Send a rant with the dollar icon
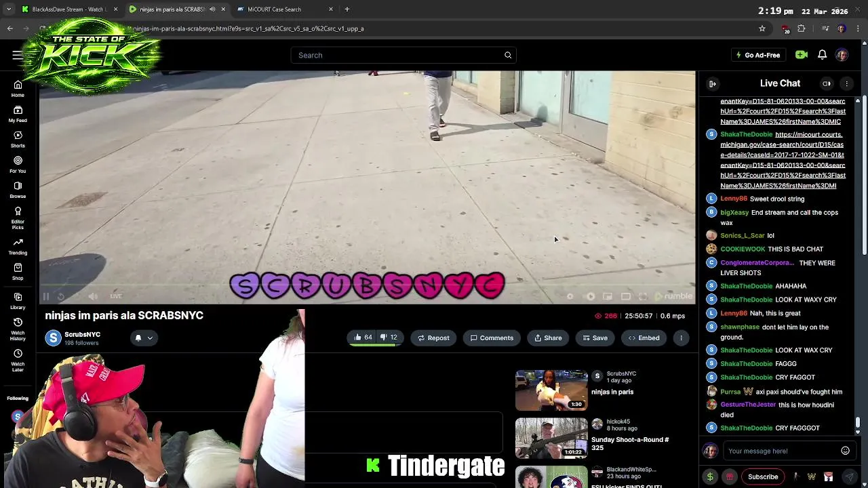 710,476
